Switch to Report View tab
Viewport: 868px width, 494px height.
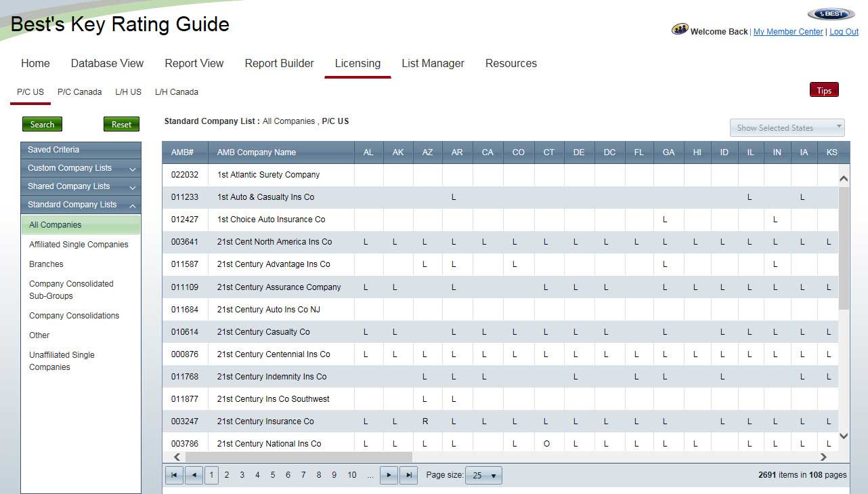click(x=194, y=63)
